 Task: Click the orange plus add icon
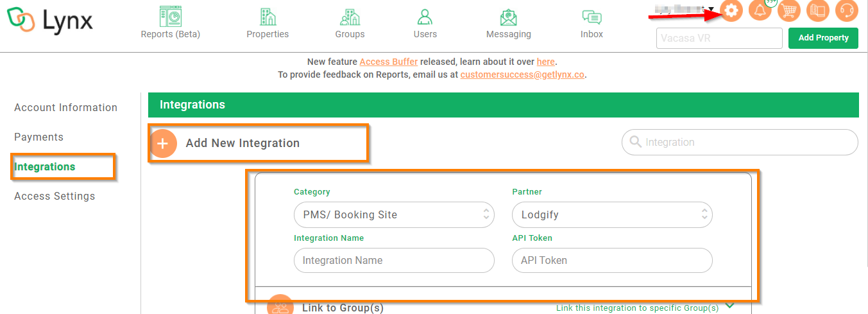(163, 143)
